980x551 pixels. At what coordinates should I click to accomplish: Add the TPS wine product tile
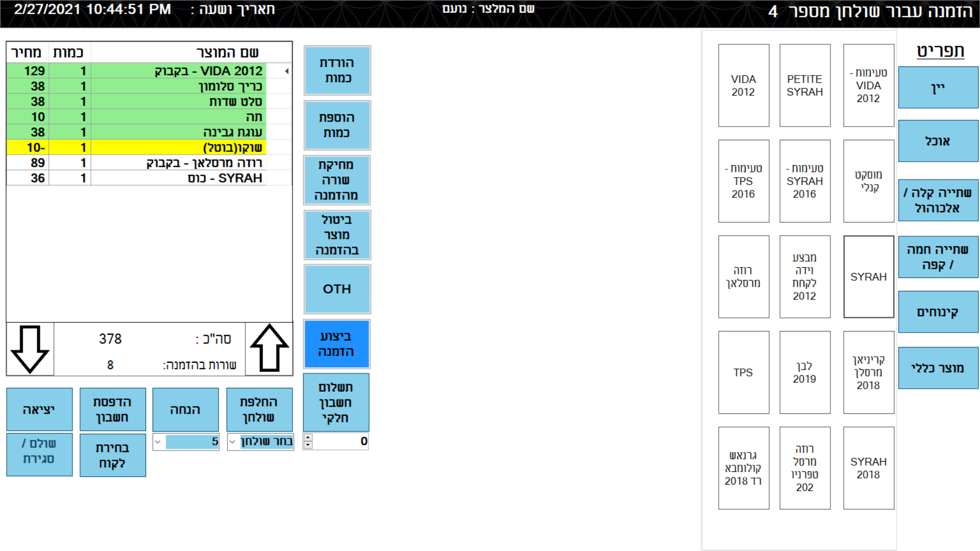point(743,372)
